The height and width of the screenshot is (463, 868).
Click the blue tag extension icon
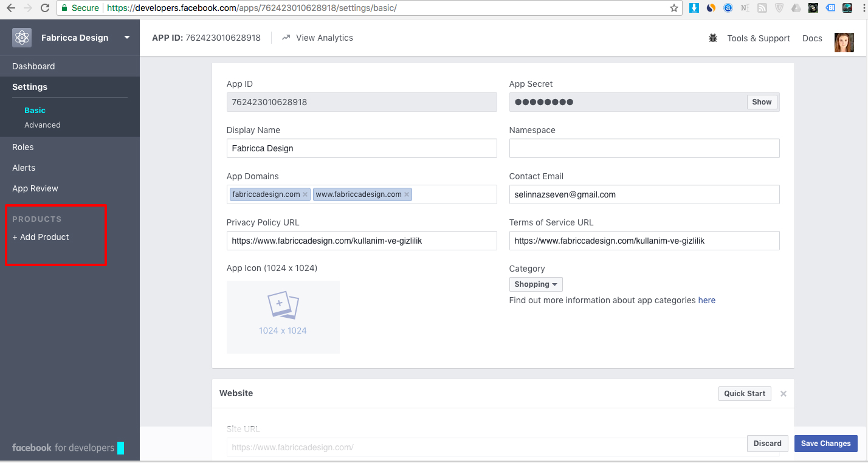(830, 8)
